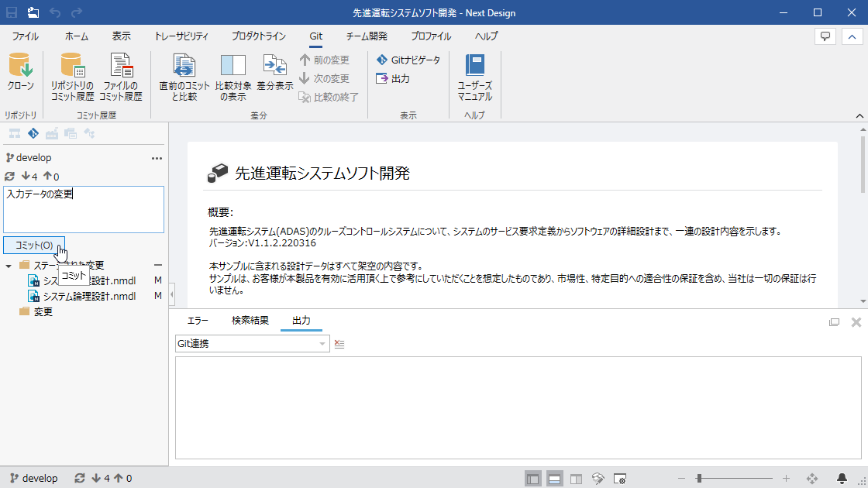Clear output with the red list icon
The image size is (868, 488).
[339, 344]
